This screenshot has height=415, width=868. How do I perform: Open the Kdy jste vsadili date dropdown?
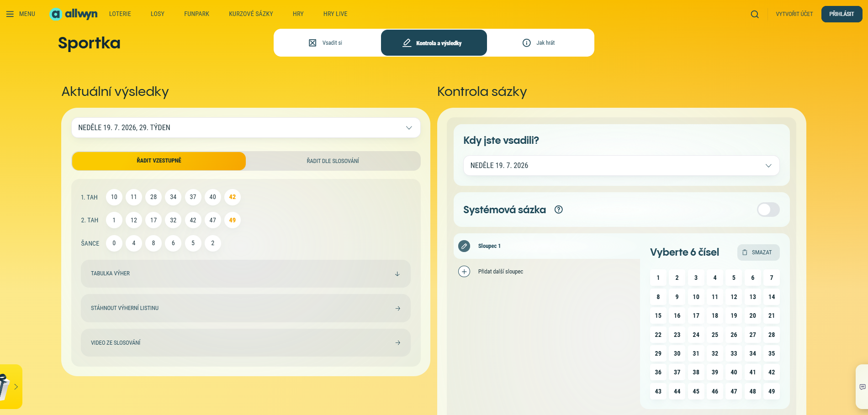(621, 166)
